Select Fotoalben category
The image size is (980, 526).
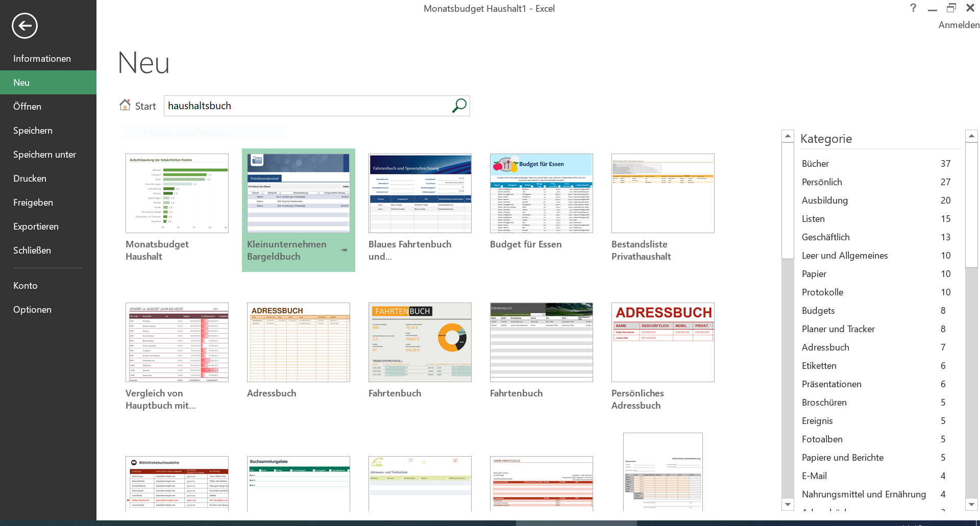(x=876, y=439)
